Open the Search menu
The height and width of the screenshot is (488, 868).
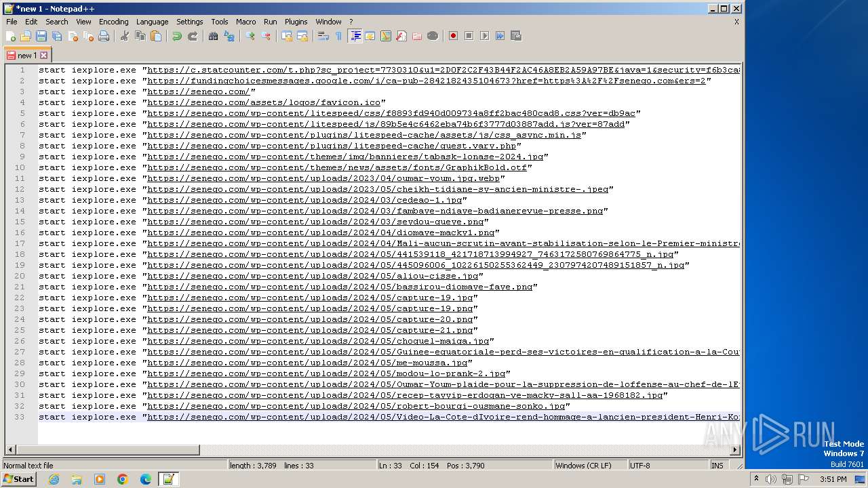[57, 22]
